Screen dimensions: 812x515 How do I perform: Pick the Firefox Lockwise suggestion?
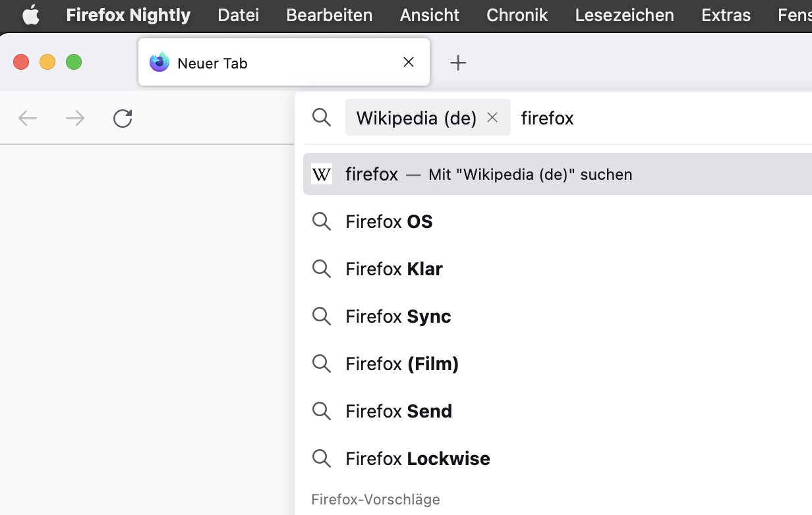coord(418,458)
